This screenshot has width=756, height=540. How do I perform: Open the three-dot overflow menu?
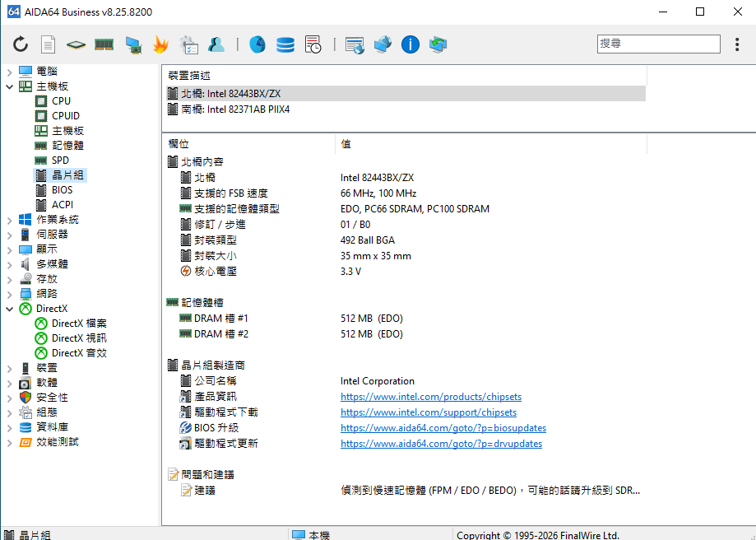pyautogui.click(x=737, y=44)
